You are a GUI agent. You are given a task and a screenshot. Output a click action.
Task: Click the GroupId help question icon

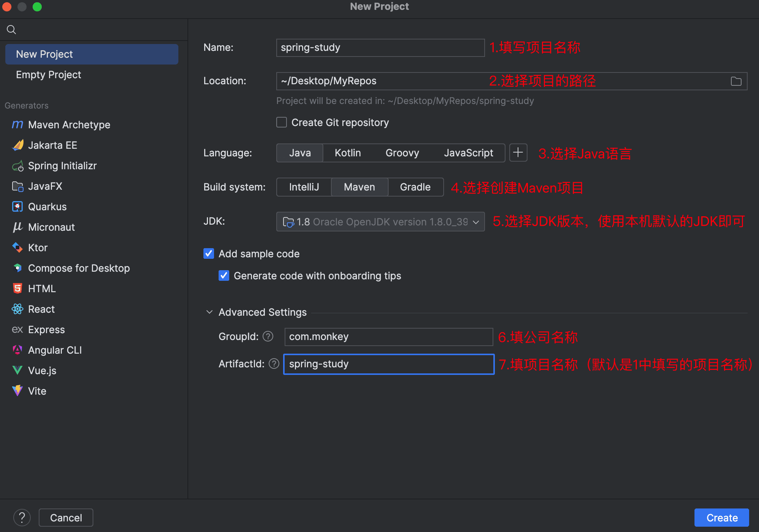click(268, 337)
